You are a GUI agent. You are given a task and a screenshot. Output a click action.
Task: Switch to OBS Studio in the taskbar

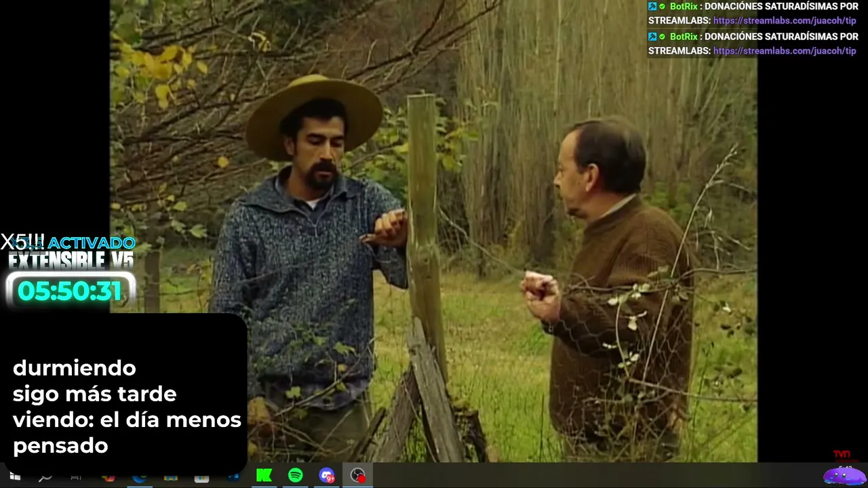point(358,476)
